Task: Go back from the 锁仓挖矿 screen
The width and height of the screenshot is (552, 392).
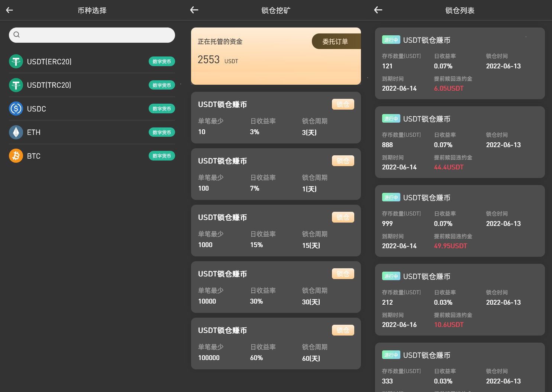Action: 194,10
